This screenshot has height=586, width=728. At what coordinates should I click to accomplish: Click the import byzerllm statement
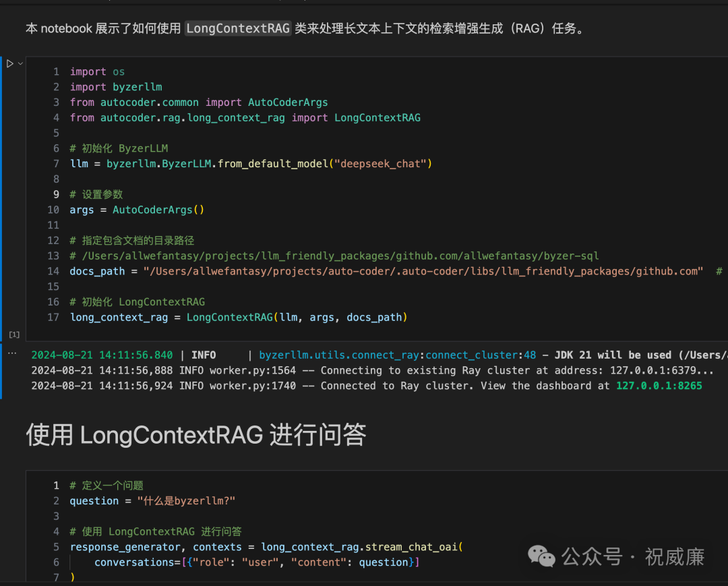pos(115,86)
